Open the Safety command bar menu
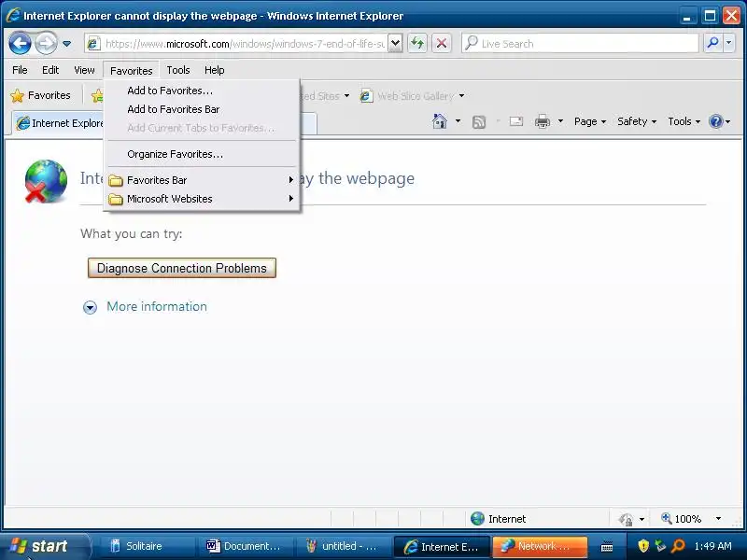Image resolution: width=747 pixels, height=560 pixels. [637, 121]
